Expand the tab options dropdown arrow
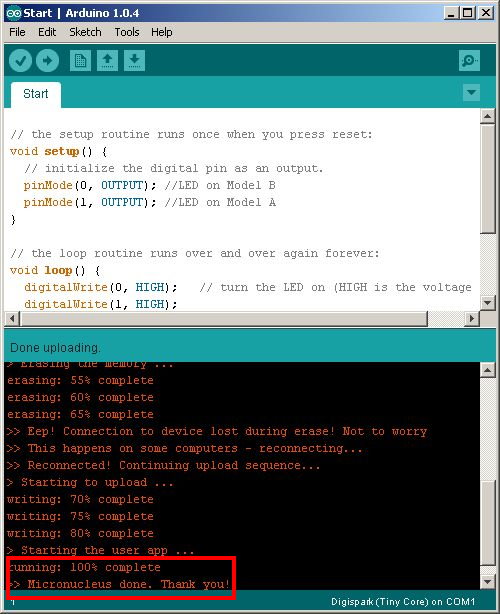The width and height of the screenshot is (500, 614). pos(471,93)
